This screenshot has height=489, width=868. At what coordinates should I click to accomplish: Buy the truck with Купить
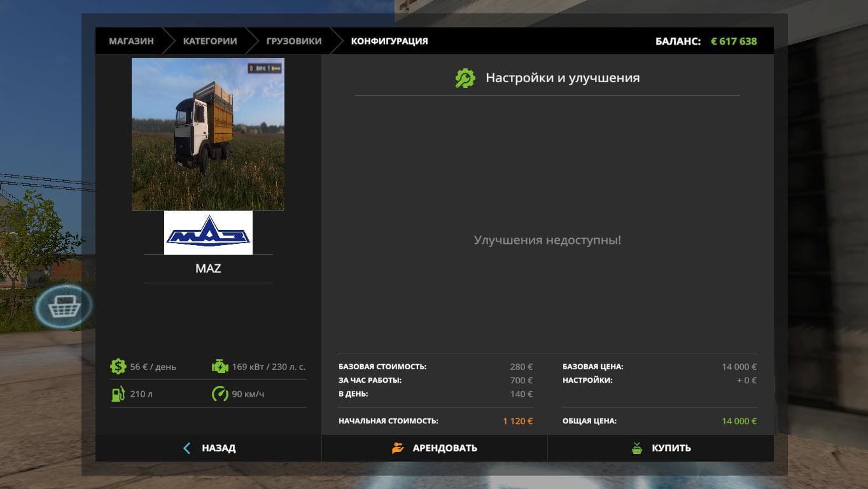(x=661, y=448)
